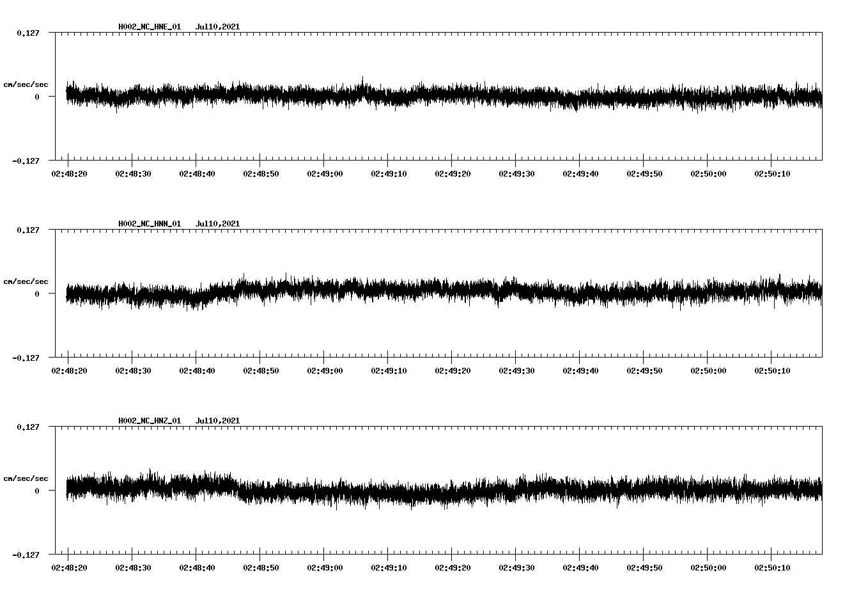Click the HNN waveform trace center

pyautogui.click(x=441, y=293)
